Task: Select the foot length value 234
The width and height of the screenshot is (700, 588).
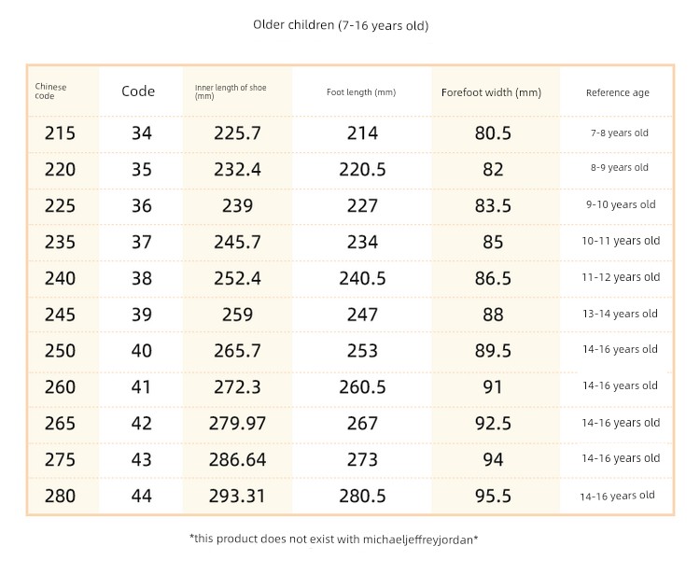Action: point(362,242)
